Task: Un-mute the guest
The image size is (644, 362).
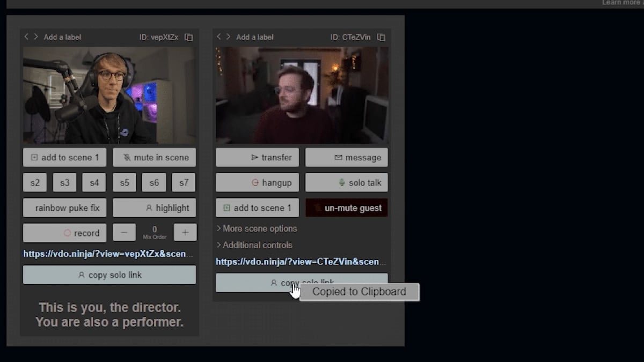Action: [x=347, y=208]
